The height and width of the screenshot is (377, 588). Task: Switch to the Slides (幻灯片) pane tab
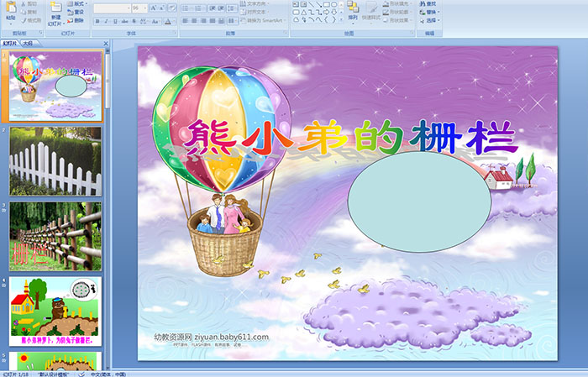[x=10, y=44]
